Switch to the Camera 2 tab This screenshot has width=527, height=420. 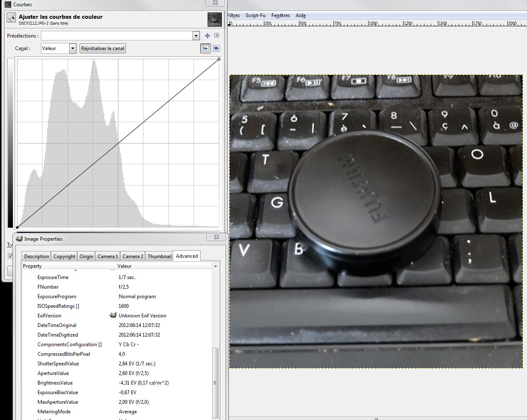[x=133, y=257]
